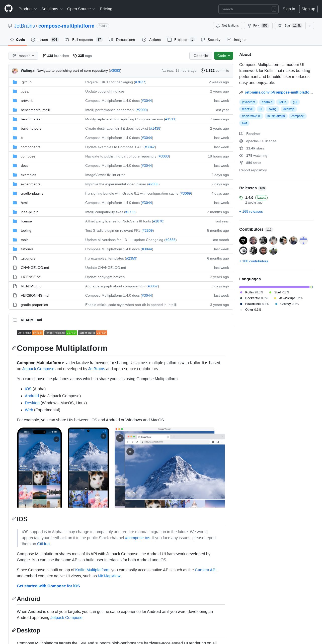The image size is (322, 644).
Task: Click the Sign in link
Action: click(x=289, y=9)
